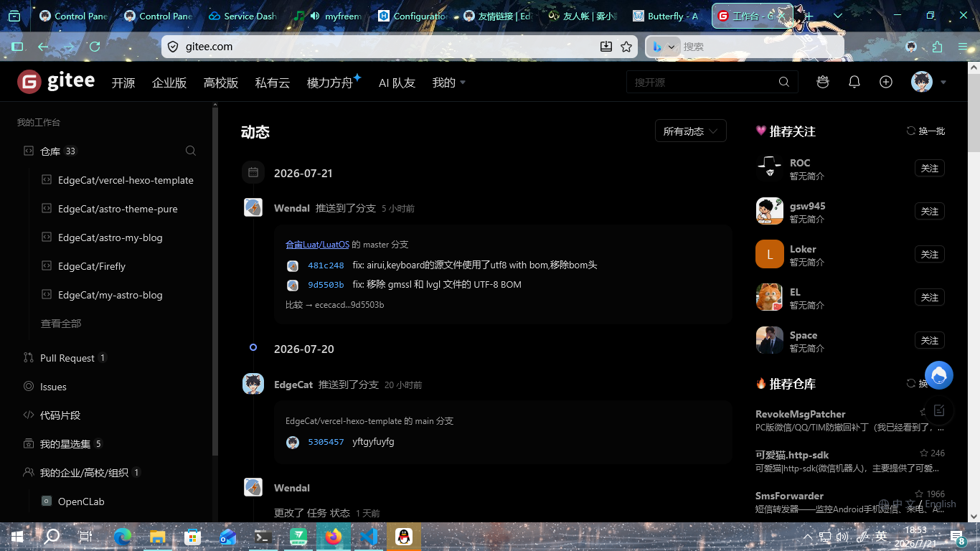Show hidden icons in system tray
This screenshot has width=980, height=551.
[x=808, y=537]
